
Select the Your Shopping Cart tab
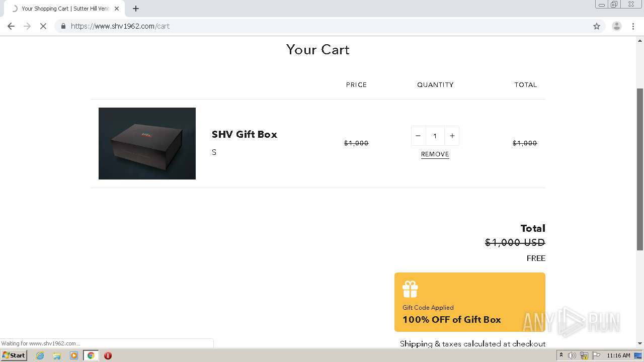64,9
